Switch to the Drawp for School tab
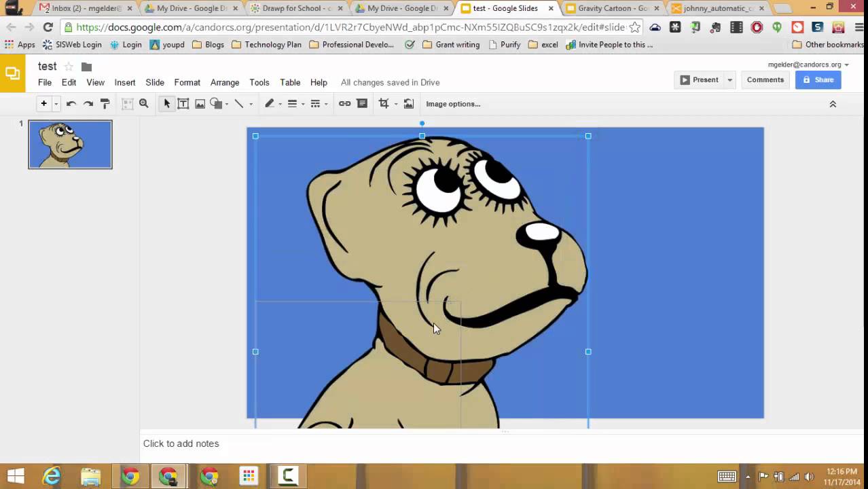This screenshot has width=868, height=489. (295, 8)
